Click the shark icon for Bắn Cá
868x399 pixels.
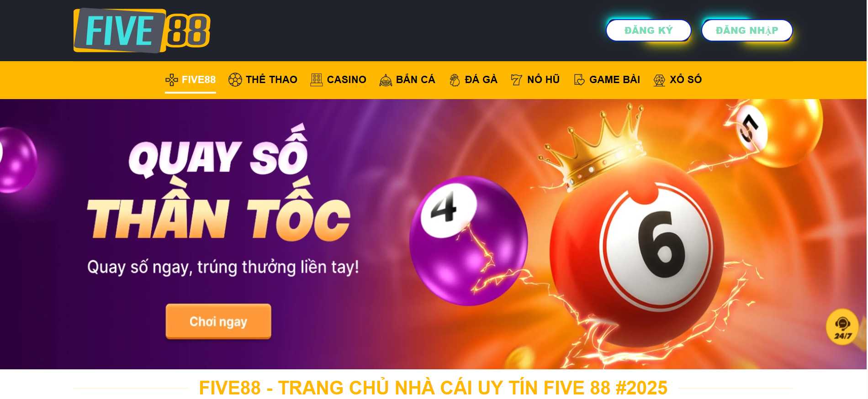(x=386, y=80)
